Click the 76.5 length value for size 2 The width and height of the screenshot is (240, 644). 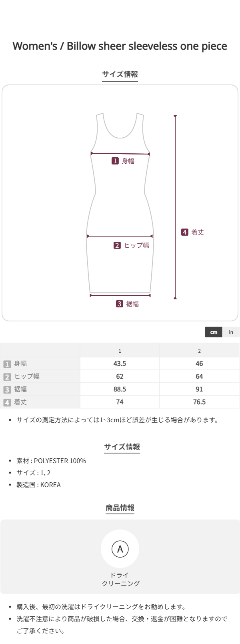point(199,402)
